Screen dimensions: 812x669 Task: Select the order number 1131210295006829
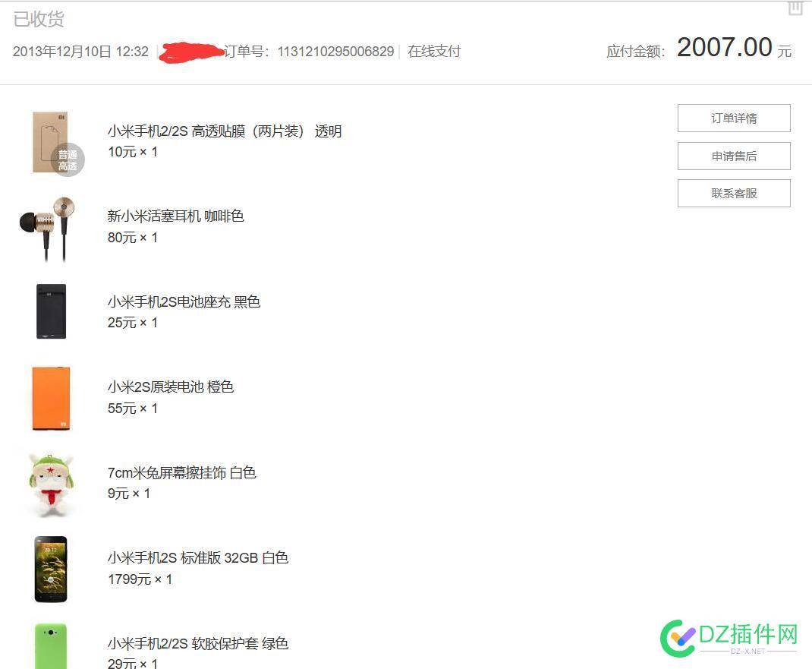click(335, 52)
